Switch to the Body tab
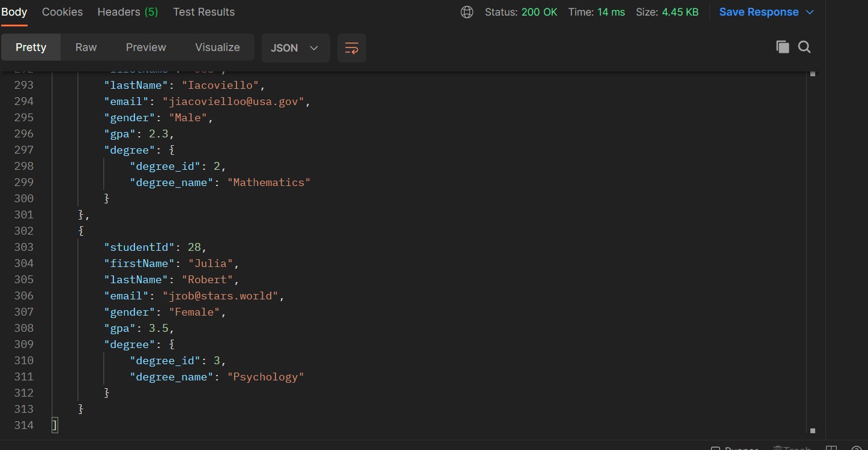Screen dimensions: 868x450 click(x=14, y=12)
